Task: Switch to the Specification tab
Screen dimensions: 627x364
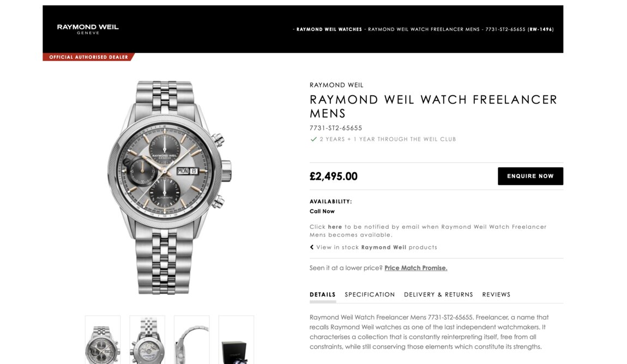Action: [x=370, y=294]
